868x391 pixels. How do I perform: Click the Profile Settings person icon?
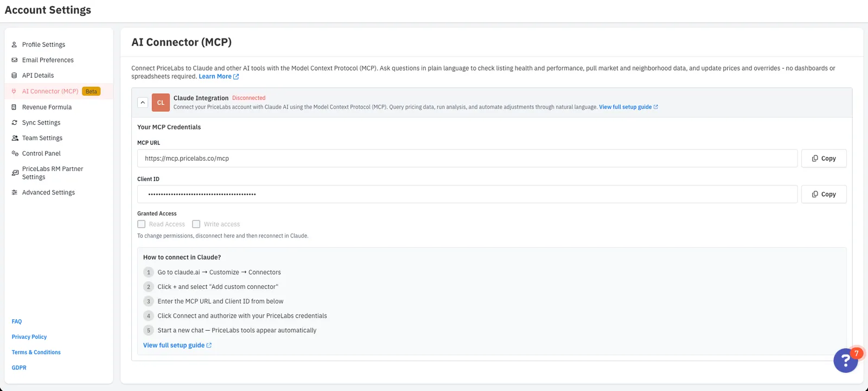[x=15, y=45]
